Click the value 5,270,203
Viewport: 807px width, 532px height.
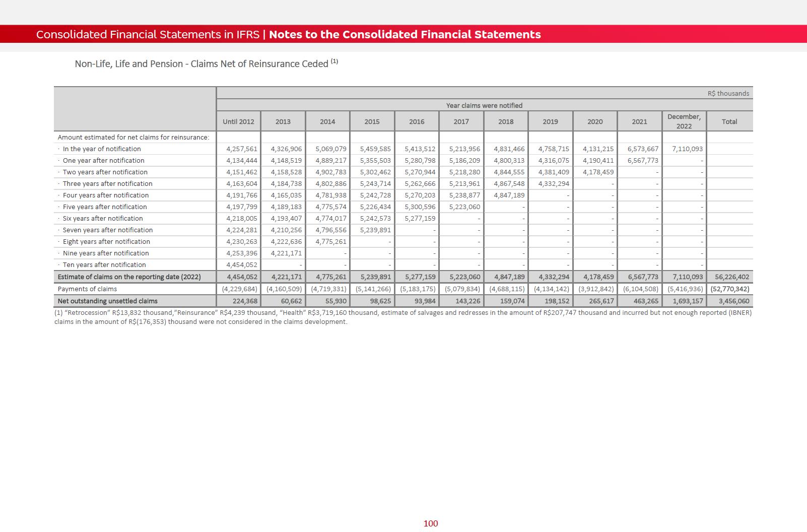pos(420,195)
